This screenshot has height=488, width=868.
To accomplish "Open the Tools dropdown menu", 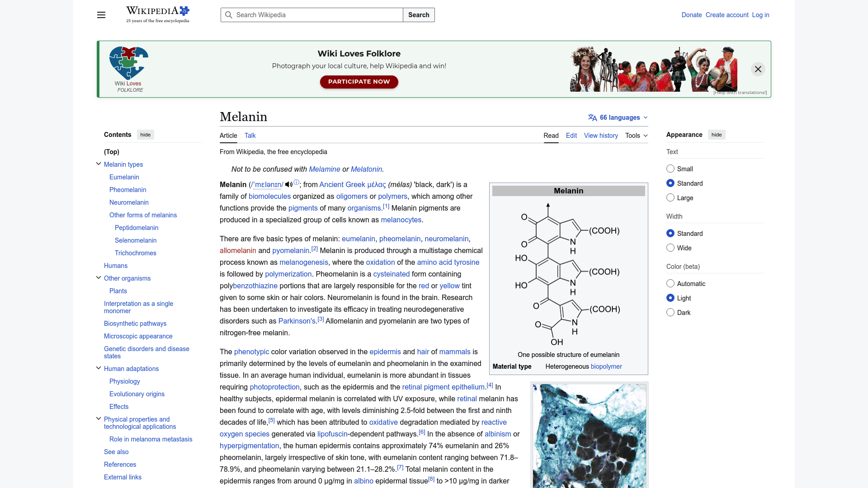I will click(x=637, y=136).
